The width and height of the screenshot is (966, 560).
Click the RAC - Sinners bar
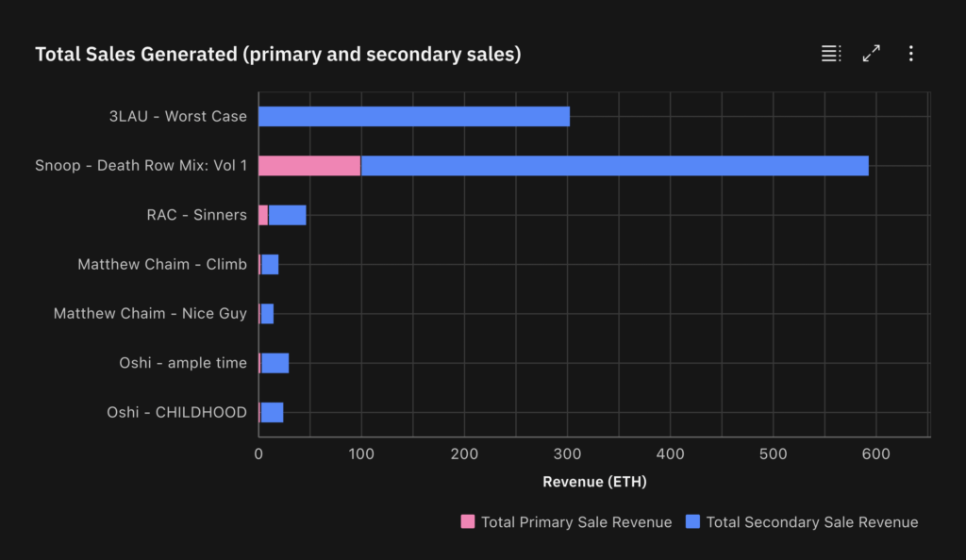coord(283,214)
